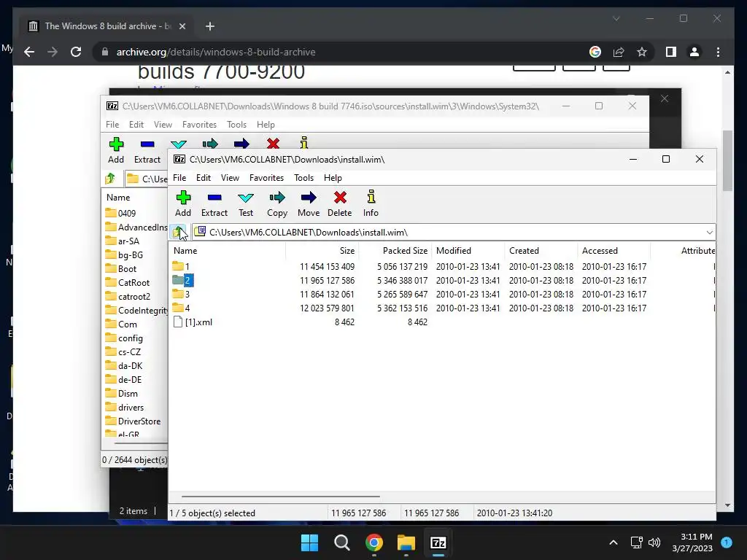Show hidden tray icons chevron

click(613, 542)
